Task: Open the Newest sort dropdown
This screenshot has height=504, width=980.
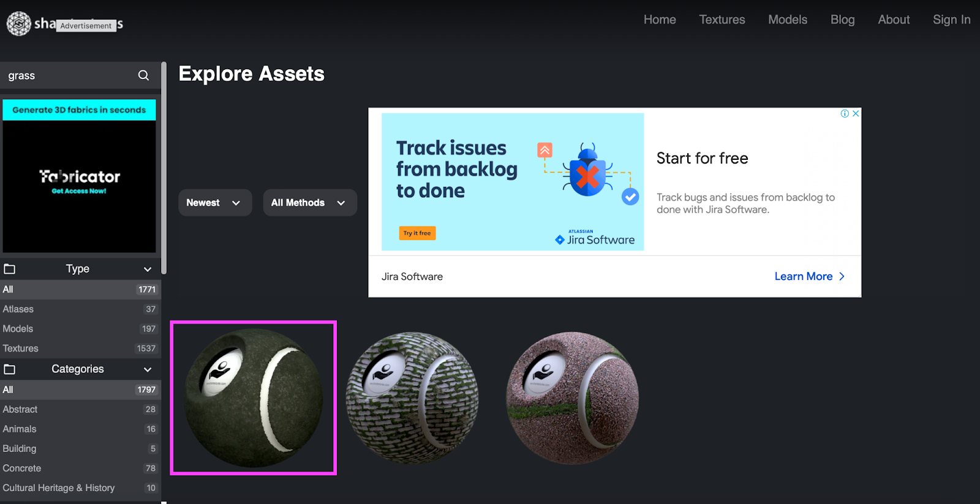Action: 215,203
